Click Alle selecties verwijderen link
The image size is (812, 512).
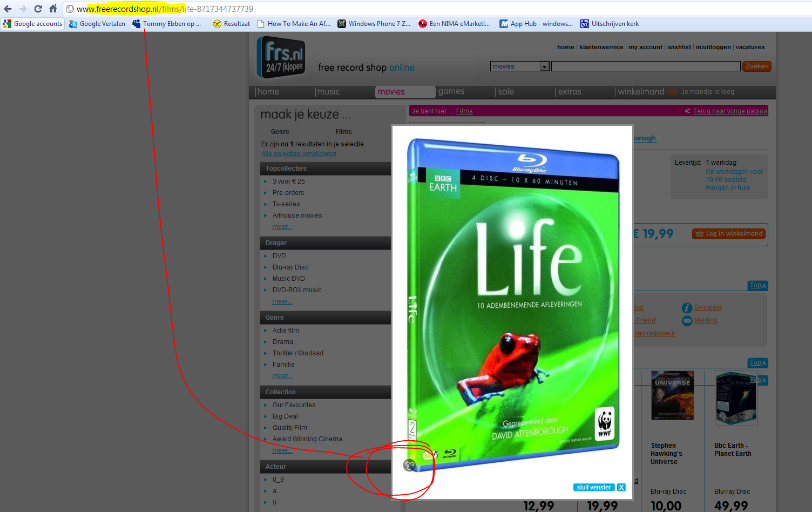click(x=299, y=154)
